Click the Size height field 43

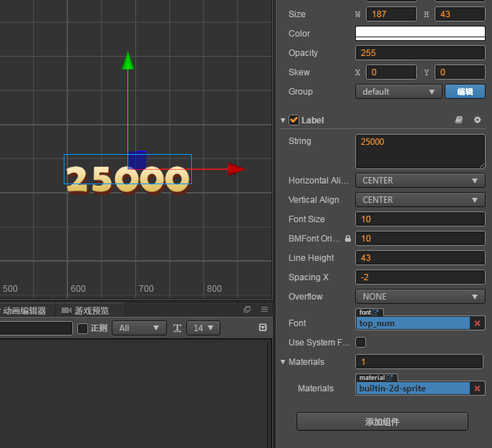[460, 14]
